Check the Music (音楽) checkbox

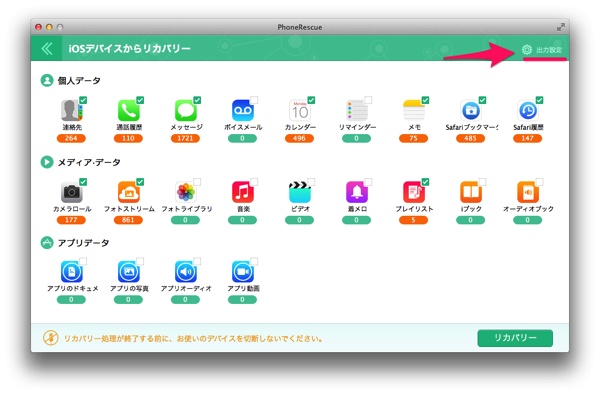254,181
